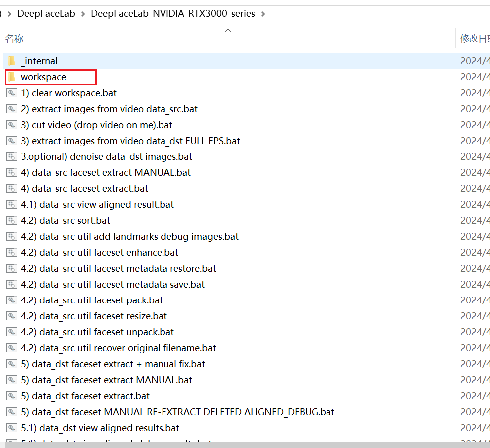Click icon of '4.2) data_src util faceset pack.bat'

tap(12, 300)
